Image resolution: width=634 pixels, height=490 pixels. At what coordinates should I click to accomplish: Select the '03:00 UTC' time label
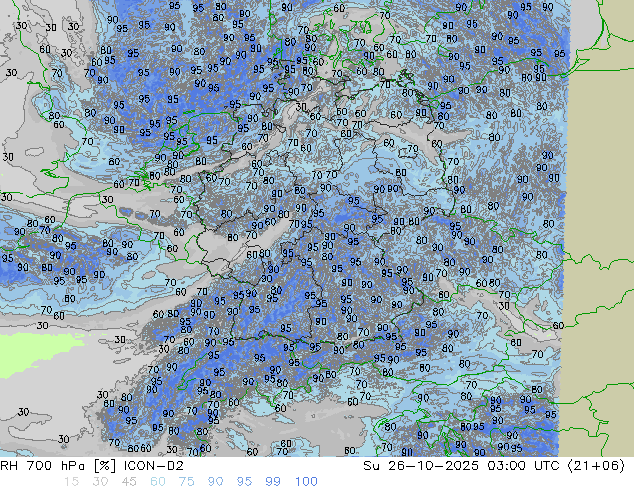click(523, 466)
